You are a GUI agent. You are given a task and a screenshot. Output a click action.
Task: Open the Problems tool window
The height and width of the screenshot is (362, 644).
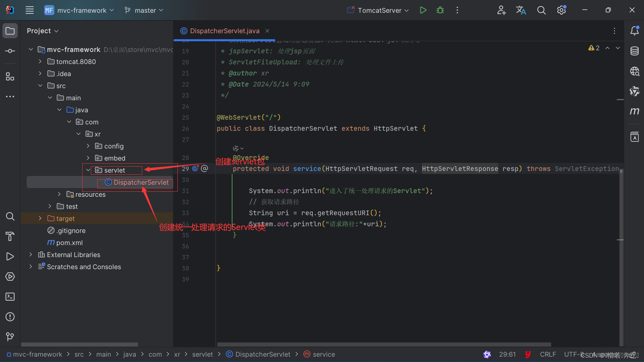[x=10, y=317]
